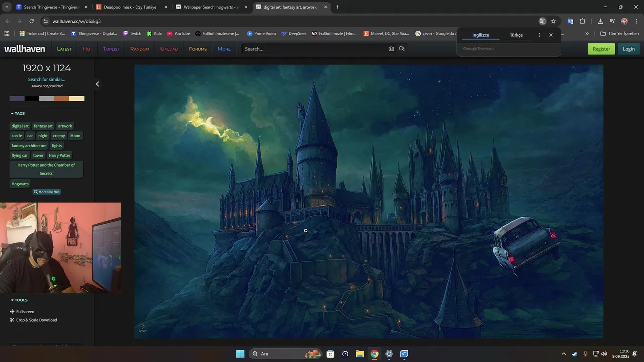Switch to the Search Thingiverse tab
The height and width of the screenshot is (362, 644).
[x=50, y=7]
